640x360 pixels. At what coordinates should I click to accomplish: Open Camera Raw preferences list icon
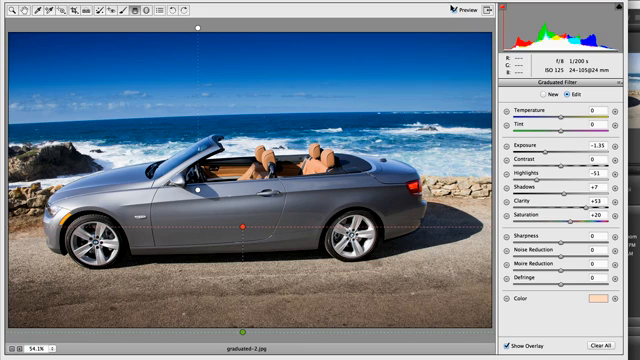160,10
